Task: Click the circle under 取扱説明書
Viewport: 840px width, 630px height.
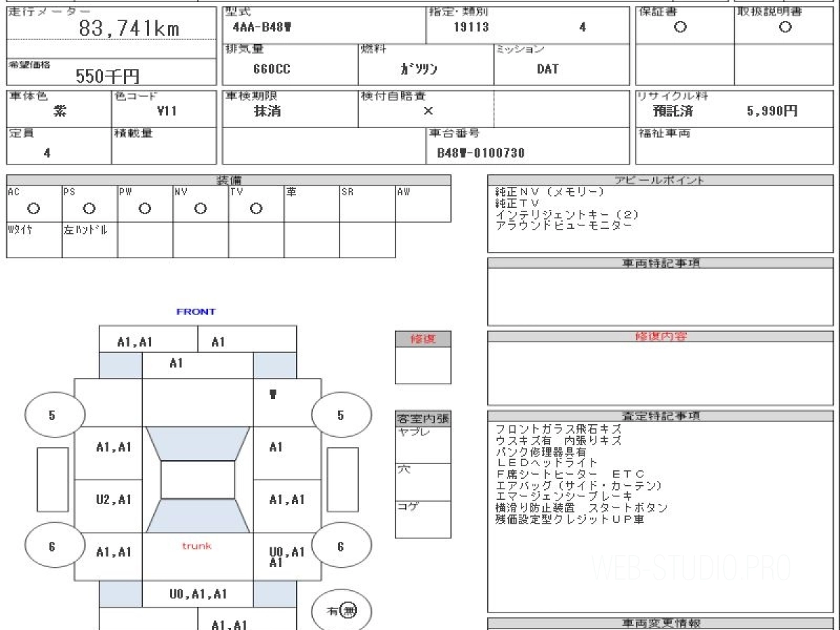Action: [x=785, y=27]
